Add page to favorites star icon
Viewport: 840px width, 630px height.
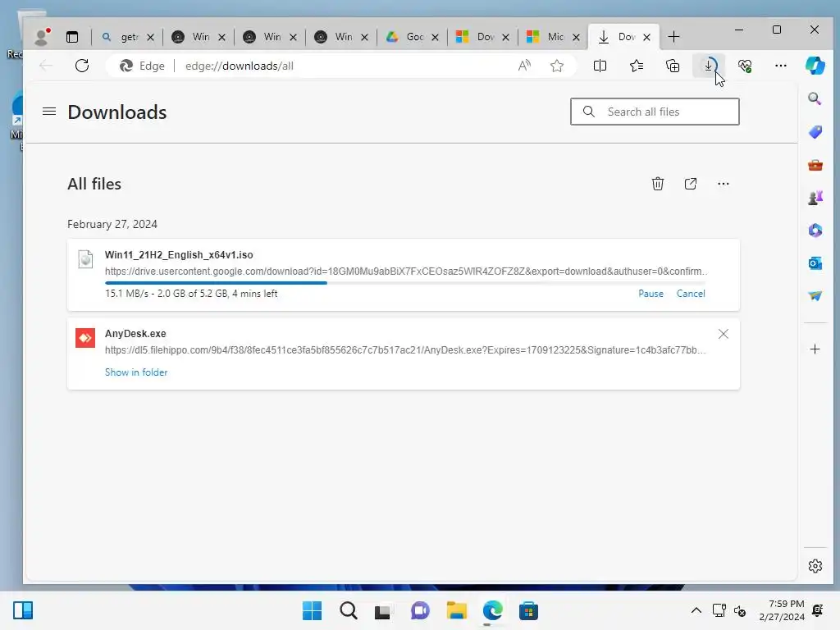pos(557,66)
